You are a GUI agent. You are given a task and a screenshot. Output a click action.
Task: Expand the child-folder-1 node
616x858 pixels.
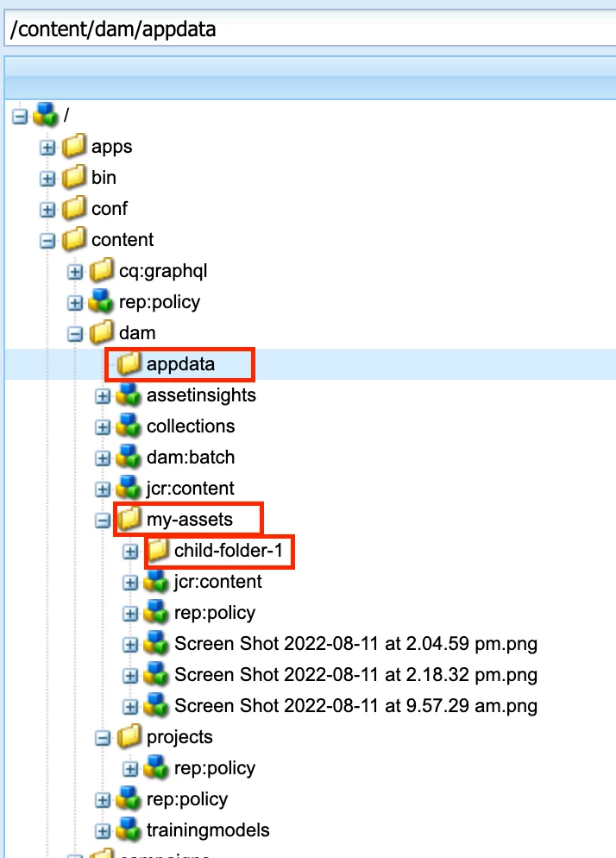(x=130, y=551)
